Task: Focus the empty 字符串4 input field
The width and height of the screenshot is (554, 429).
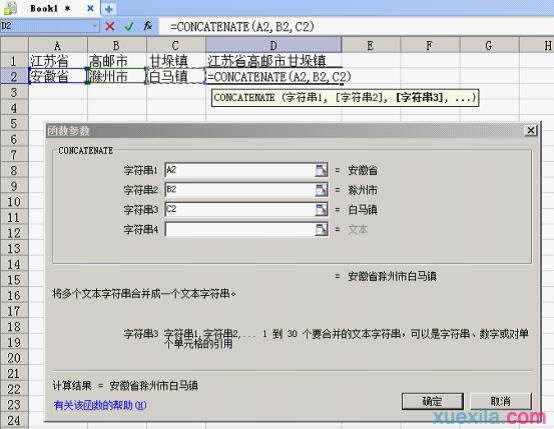Action: [240, 229]
